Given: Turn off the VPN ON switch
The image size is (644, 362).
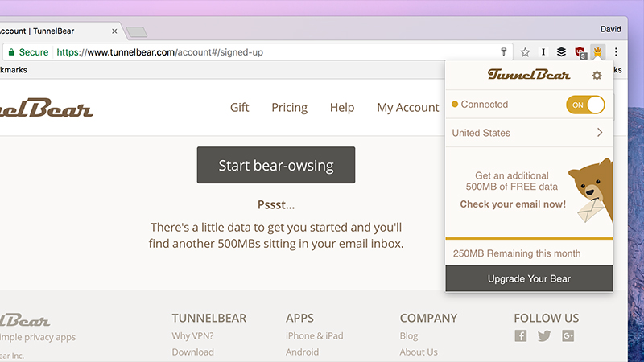Looking at the screenshot, I should [585, 105].
